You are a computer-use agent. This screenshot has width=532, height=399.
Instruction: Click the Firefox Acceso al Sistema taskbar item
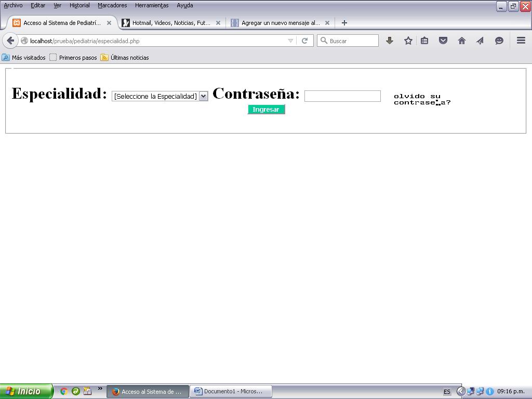148,391
